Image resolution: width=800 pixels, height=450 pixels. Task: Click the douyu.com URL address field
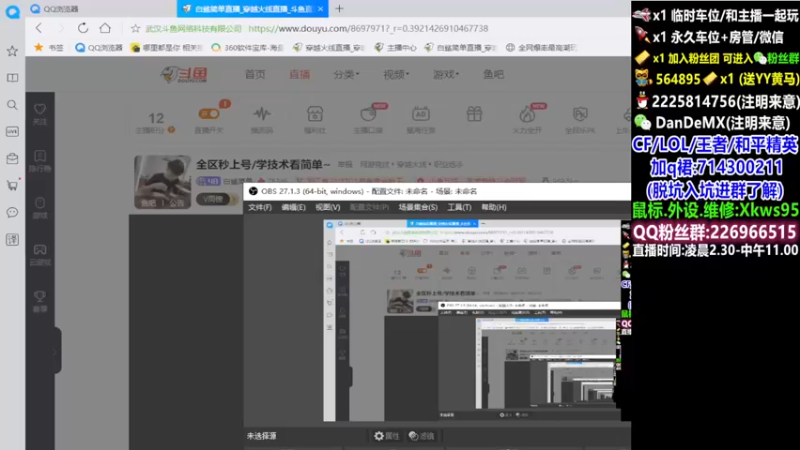[368, 29]
